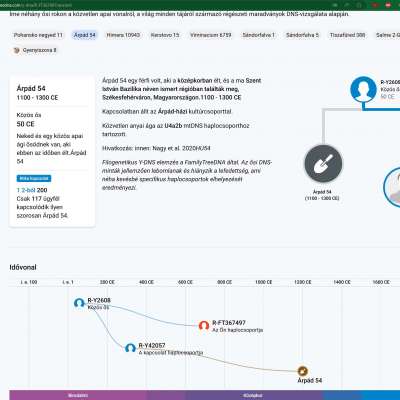Open the Kerstovo 15 chip
Screen dimensions: 400x400
click(x=165, y=35)
